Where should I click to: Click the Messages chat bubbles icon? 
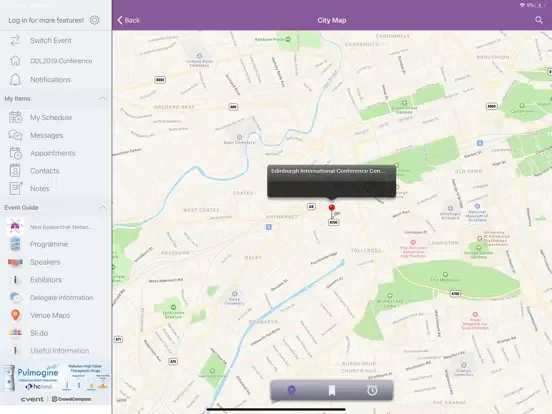[15, 135]
